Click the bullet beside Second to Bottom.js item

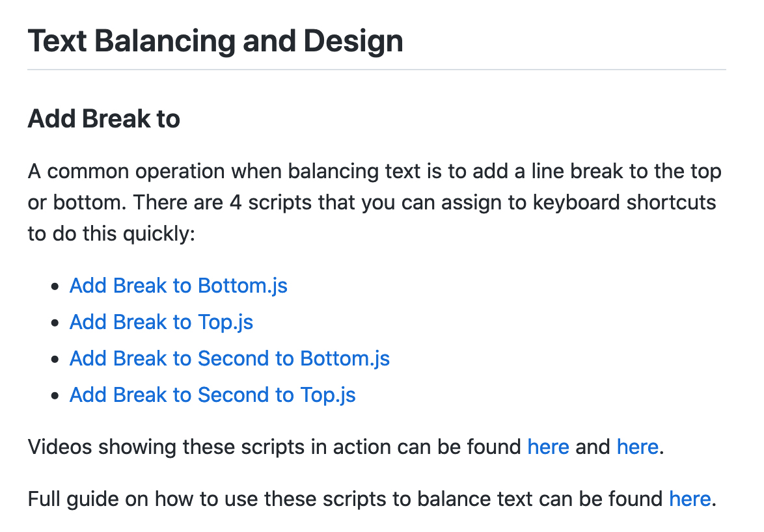tap(55, 359)
